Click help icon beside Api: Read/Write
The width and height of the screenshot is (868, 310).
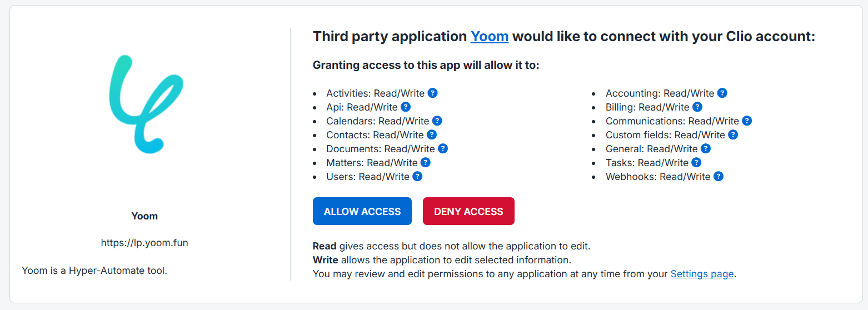[406, 107]
